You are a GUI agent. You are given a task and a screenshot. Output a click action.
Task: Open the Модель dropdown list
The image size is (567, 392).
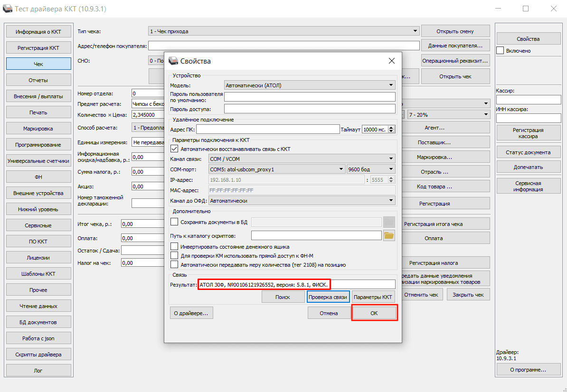[x=310, y=85]
